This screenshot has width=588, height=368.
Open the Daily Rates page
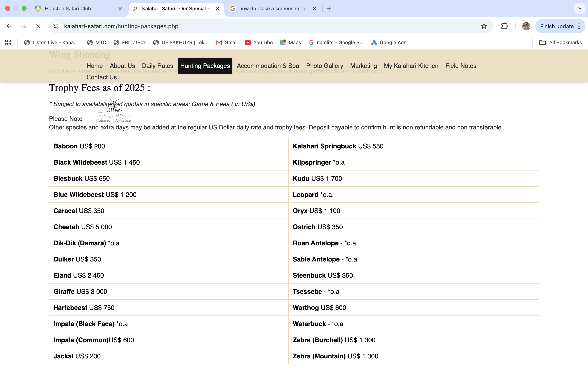[x=157, y=66]
